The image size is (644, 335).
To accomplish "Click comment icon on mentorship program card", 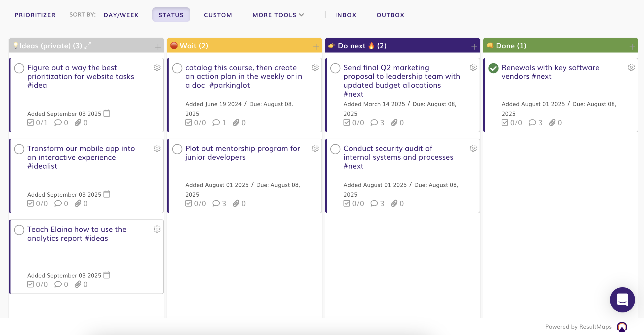I will point(216,203).
